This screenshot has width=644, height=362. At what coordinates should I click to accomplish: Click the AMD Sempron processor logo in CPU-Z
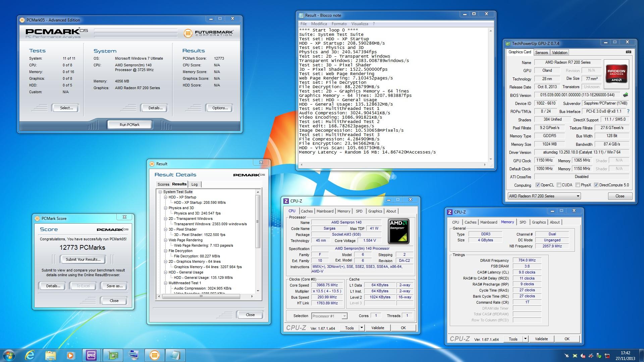398,231
